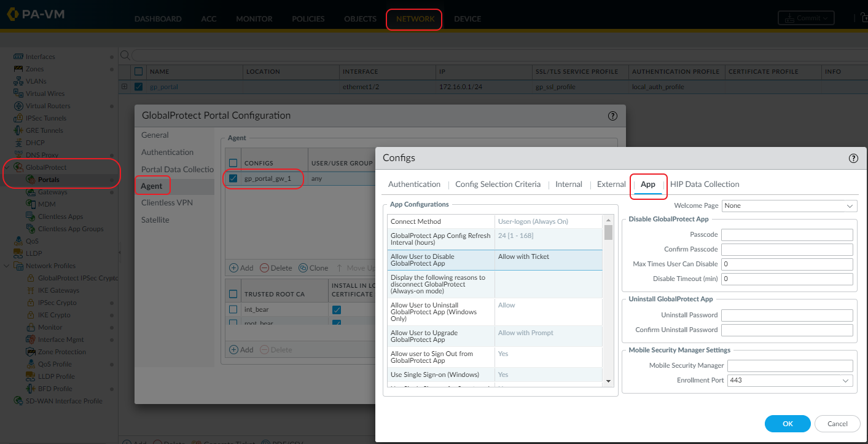Toggle the gp_portal row checkbox

click(x=138, y=87)
